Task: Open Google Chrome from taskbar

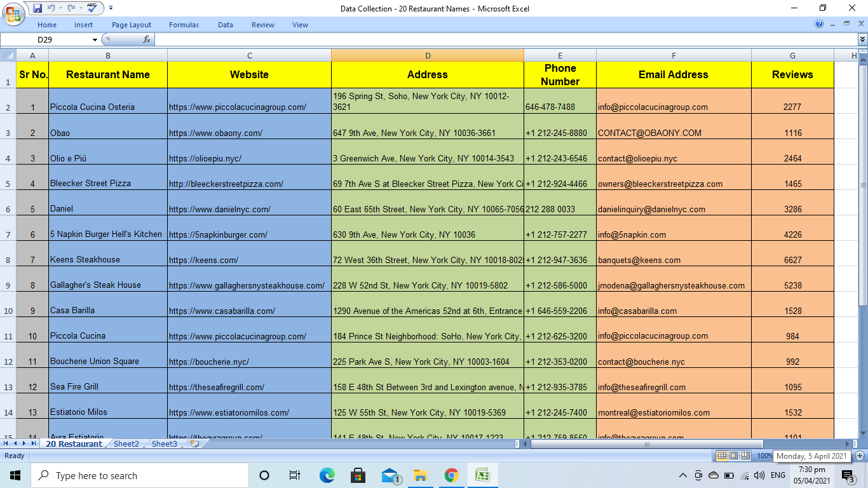Action: coord(452,475)
